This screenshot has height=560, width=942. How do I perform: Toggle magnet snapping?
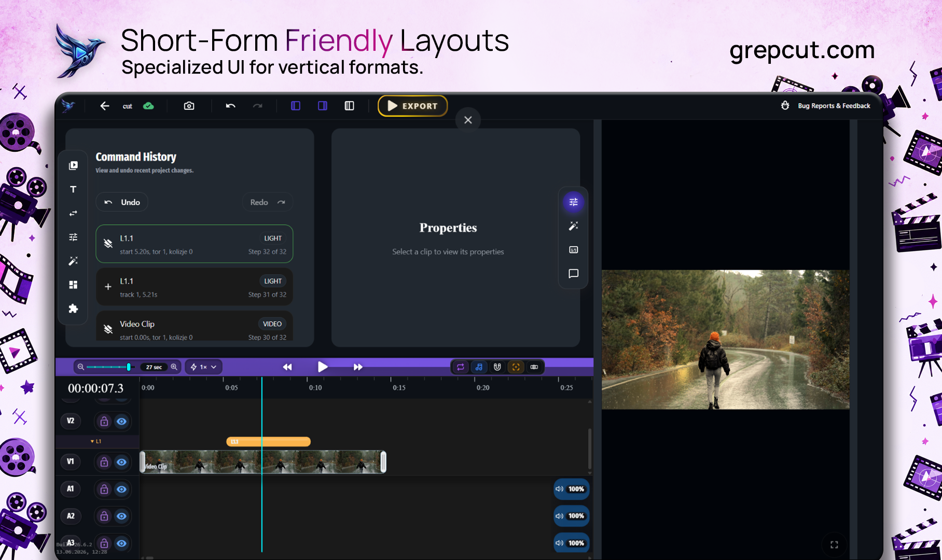[x=497, y=367]
